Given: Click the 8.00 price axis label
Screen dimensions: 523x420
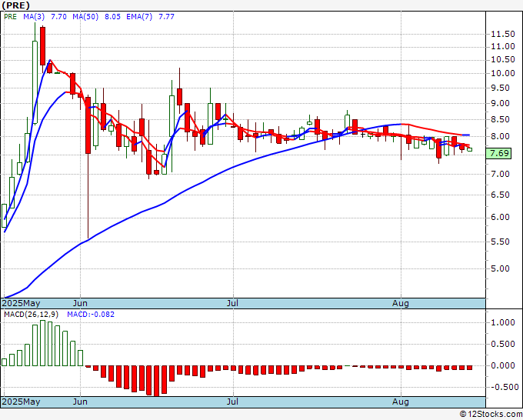Looking at the screenshot, I should 501,136.
